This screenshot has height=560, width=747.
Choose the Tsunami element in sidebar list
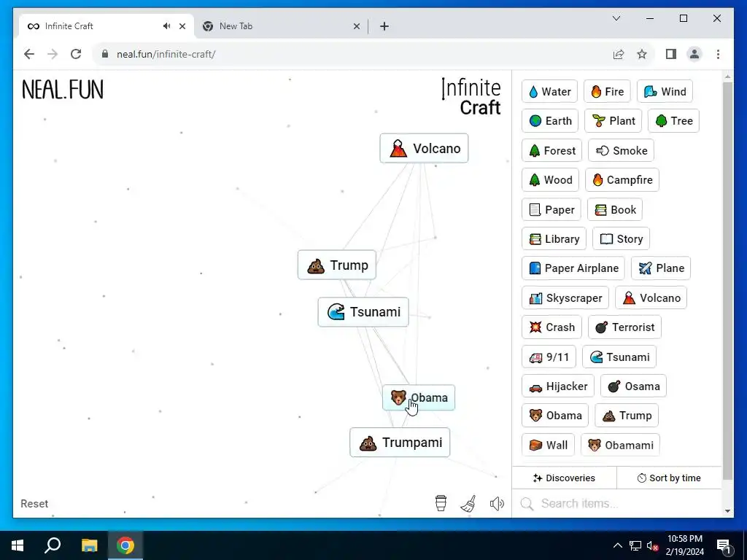tap(619, 357)
